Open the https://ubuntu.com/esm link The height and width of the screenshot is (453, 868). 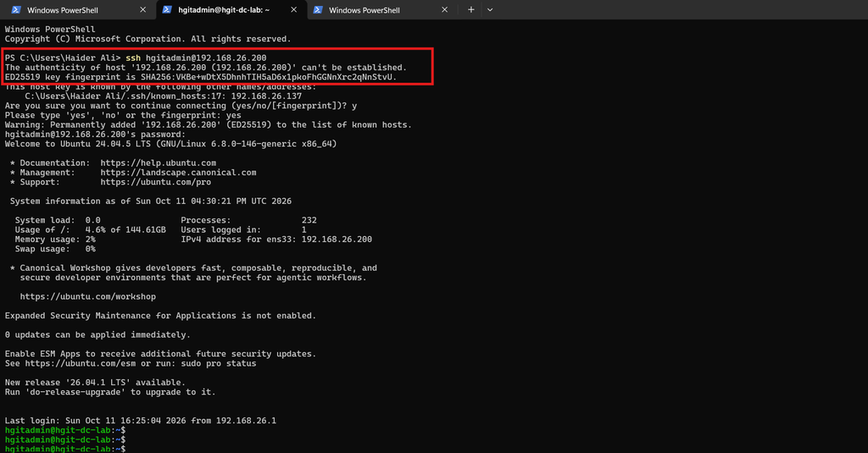click(x=81, y=363)
